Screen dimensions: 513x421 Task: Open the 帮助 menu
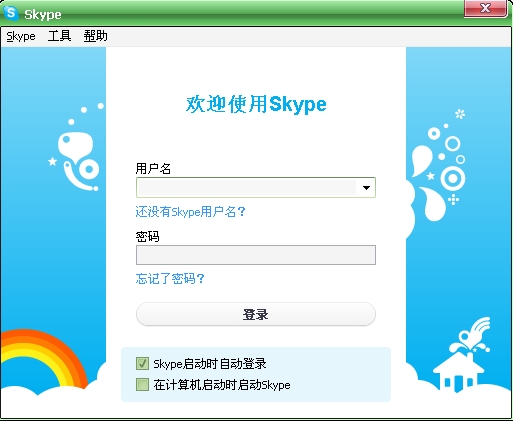coord(95,36)
